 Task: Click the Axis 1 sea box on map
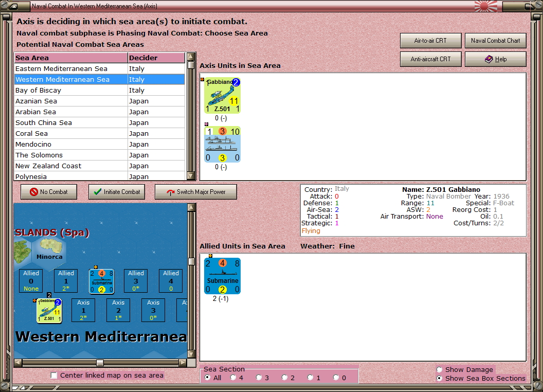(x=83, y=310)
